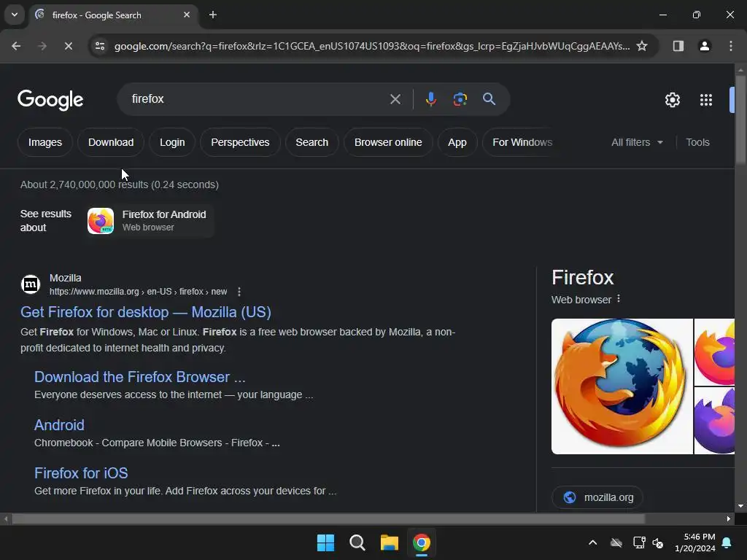Click the Mozilla site favicon
747x560 pixels.
point(31,284)
